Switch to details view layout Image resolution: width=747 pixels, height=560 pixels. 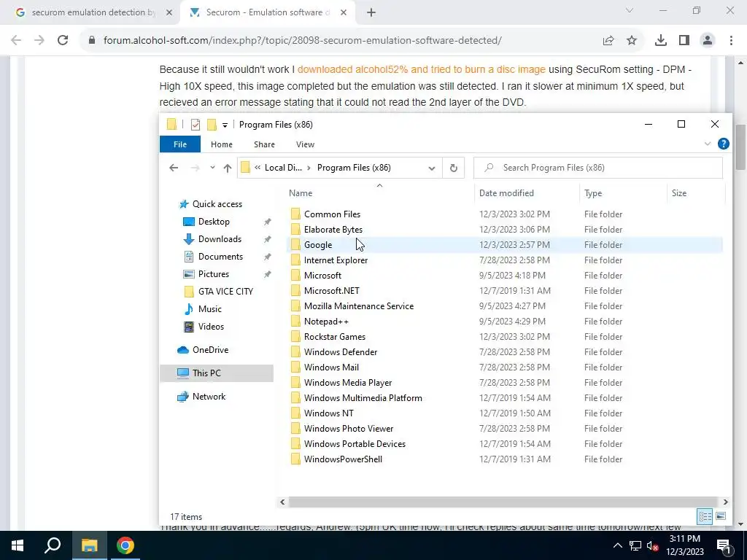click(x=705, y=516)
